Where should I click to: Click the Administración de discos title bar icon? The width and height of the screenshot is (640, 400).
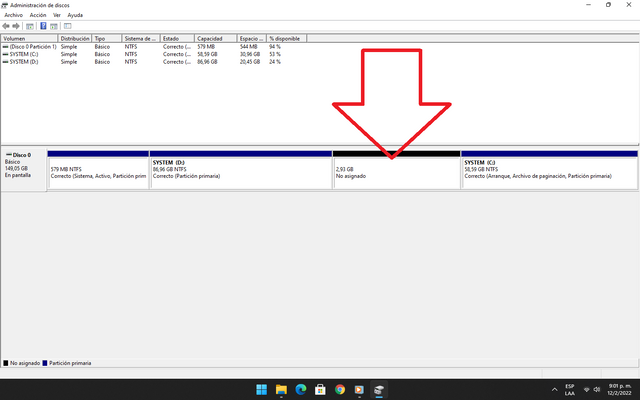pyautogui.click(x=4, y=5)
